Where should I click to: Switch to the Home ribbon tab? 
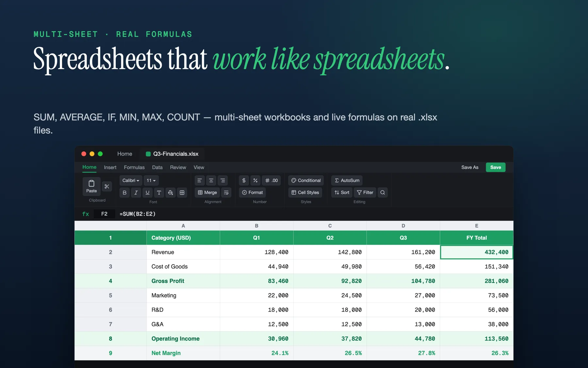tap(89, 167)
